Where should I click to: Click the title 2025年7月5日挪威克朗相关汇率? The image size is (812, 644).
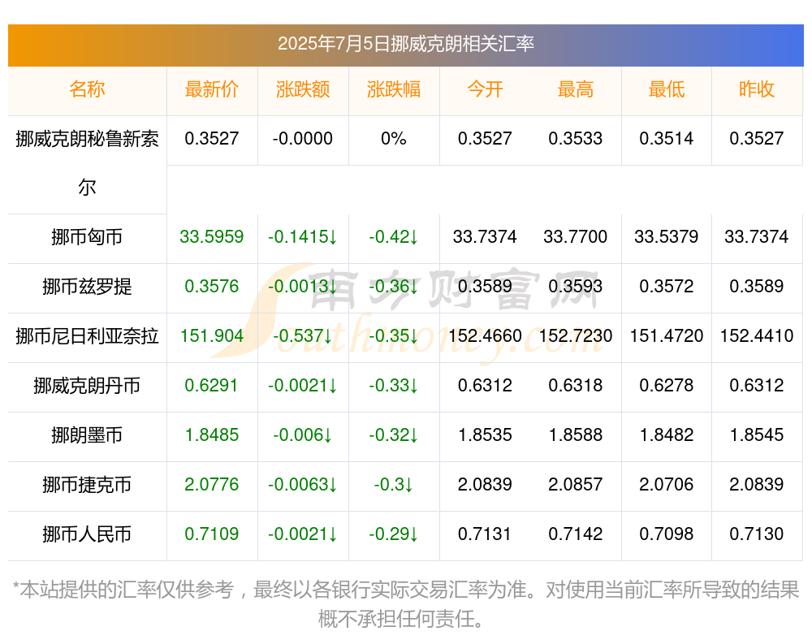(x=405, y=44)
